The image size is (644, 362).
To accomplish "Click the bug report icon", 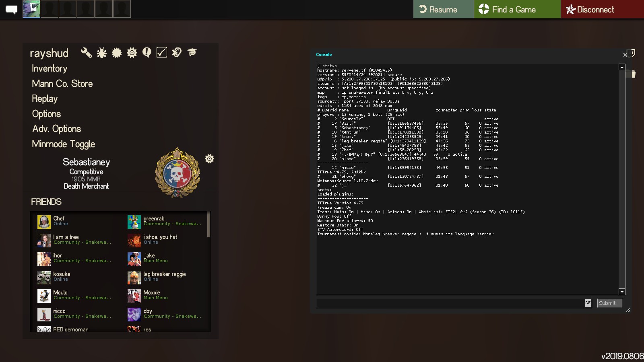I will (101, 53).
